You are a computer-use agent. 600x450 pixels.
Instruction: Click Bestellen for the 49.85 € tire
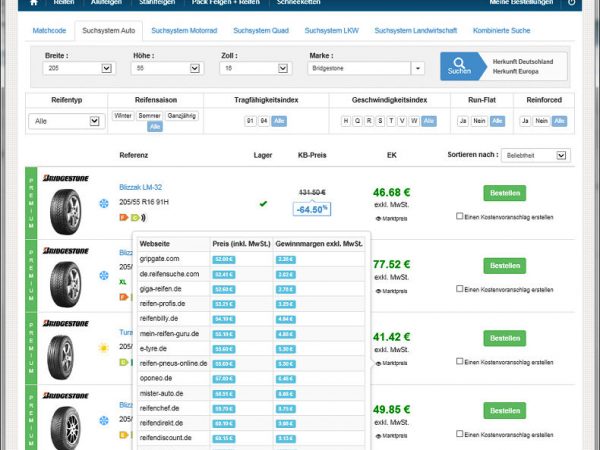[x=505, y=411]
